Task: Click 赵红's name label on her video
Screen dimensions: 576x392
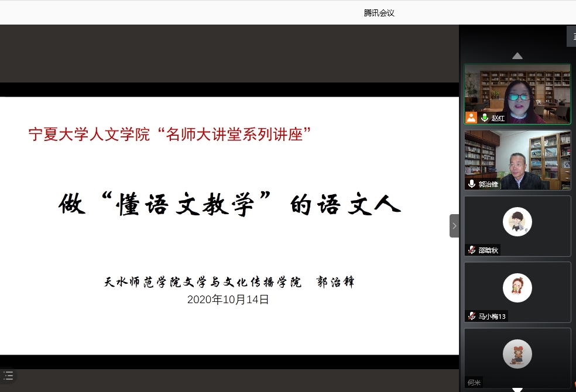Action: (x=498, y=118)
